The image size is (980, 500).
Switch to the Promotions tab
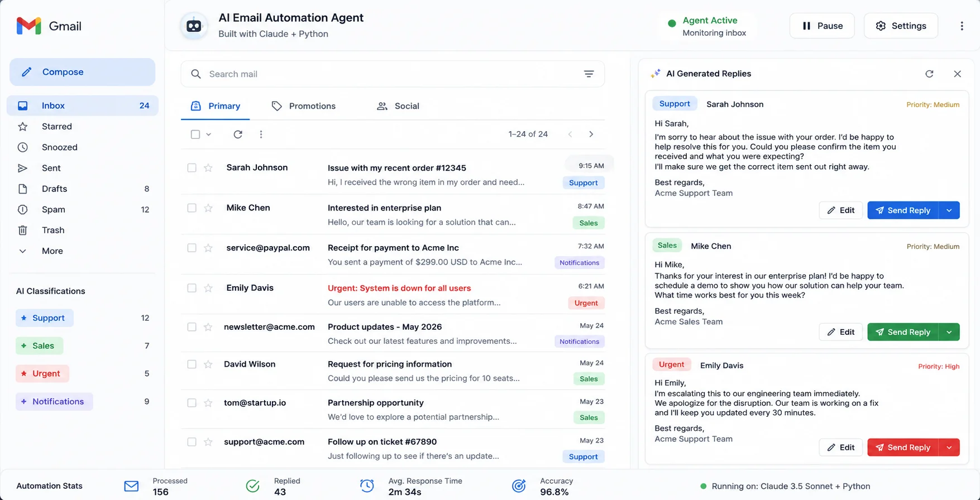[304, 106]
